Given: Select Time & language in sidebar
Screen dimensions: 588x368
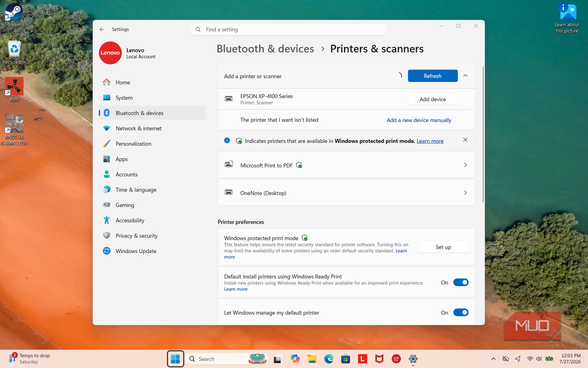Looking at the screenshot, I should coord(152,190).
